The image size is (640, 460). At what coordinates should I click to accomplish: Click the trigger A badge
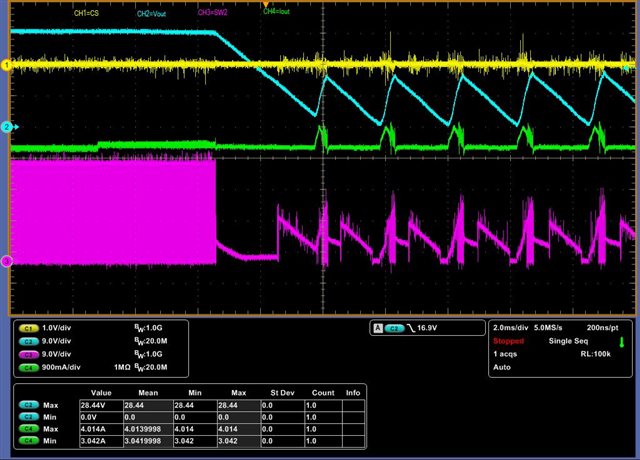pos(378,328)
